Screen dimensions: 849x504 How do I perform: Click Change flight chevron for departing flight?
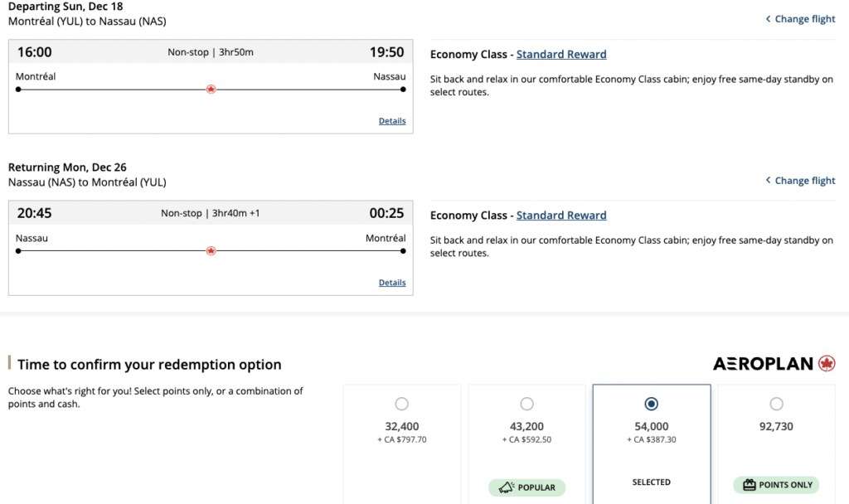[x=769, y=19]
